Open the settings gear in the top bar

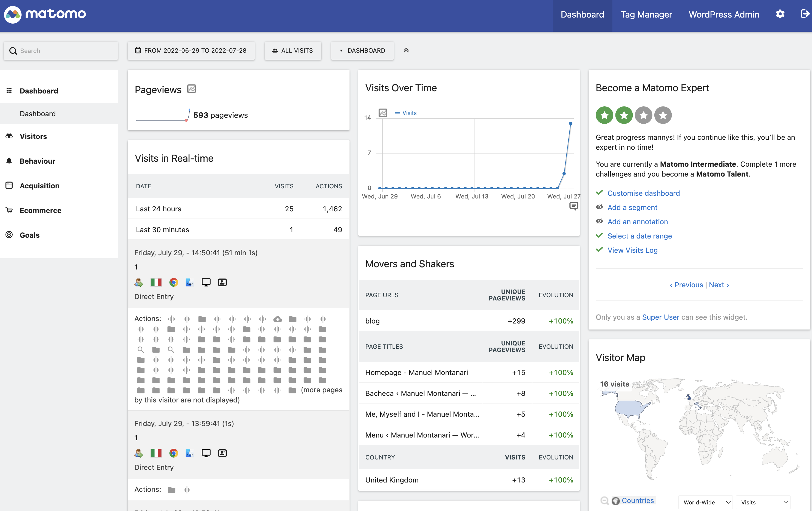[780, 14]
